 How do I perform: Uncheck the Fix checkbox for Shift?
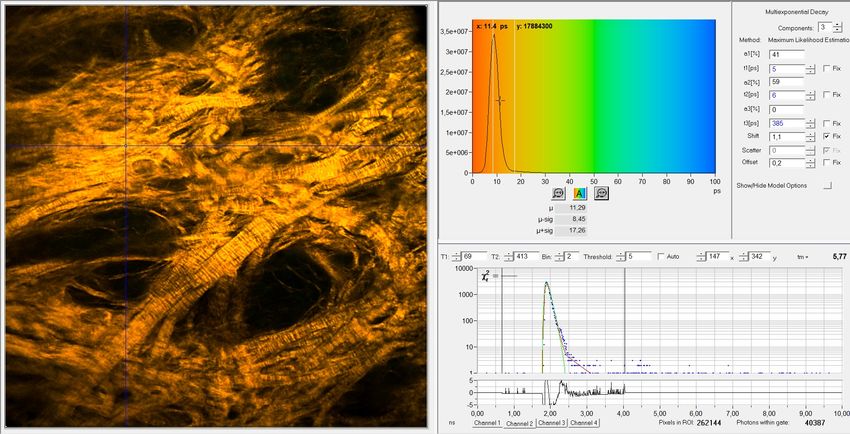click(x=826, y=136)
